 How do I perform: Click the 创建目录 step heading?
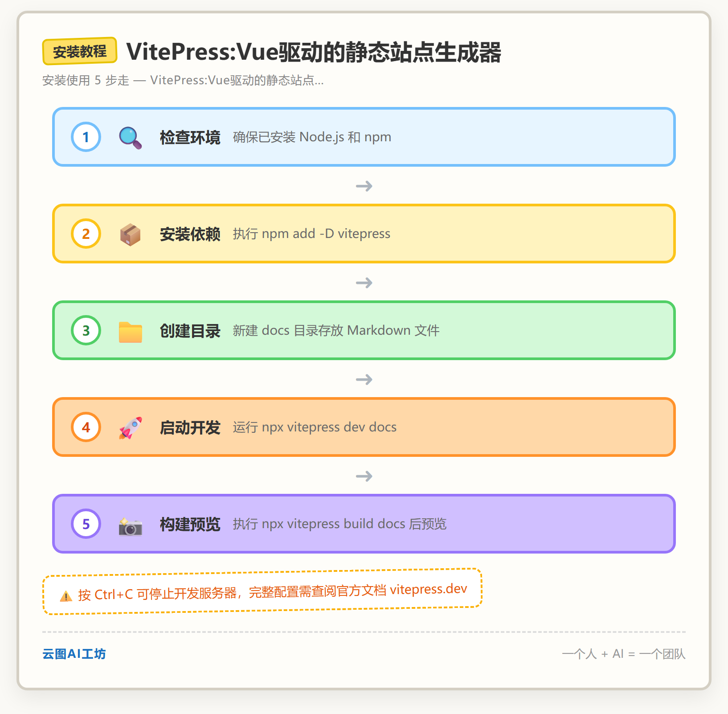[x=190, y=331]
